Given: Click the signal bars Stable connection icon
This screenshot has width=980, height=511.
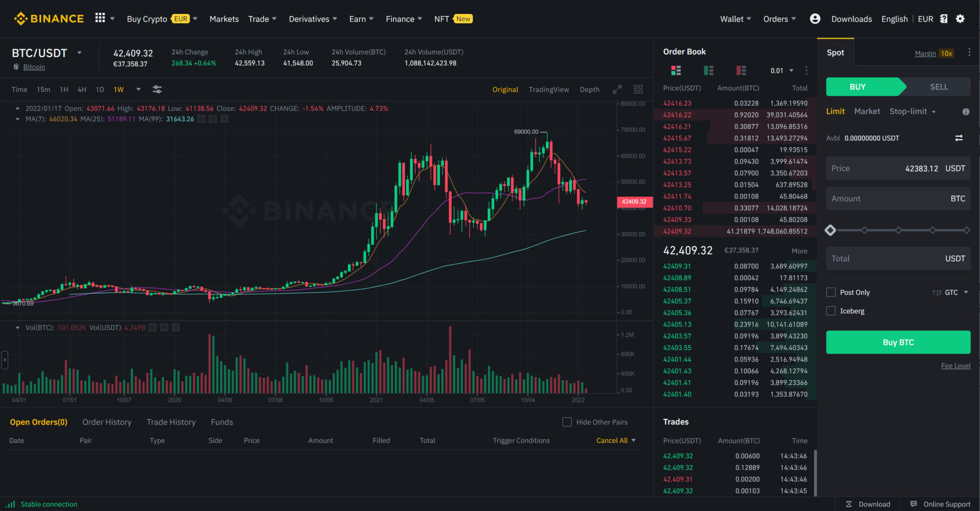Looking at the screenshot, I should (11, 504).
